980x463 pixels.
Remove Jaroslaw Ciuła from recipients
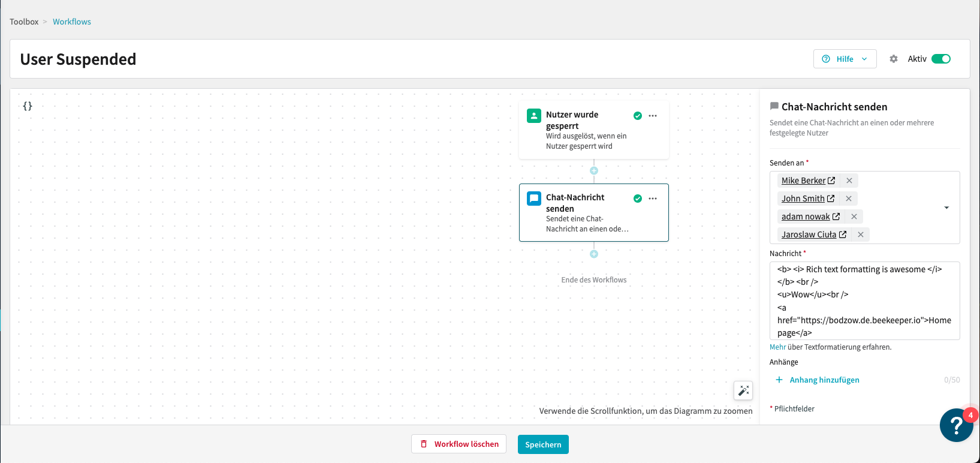861,234
